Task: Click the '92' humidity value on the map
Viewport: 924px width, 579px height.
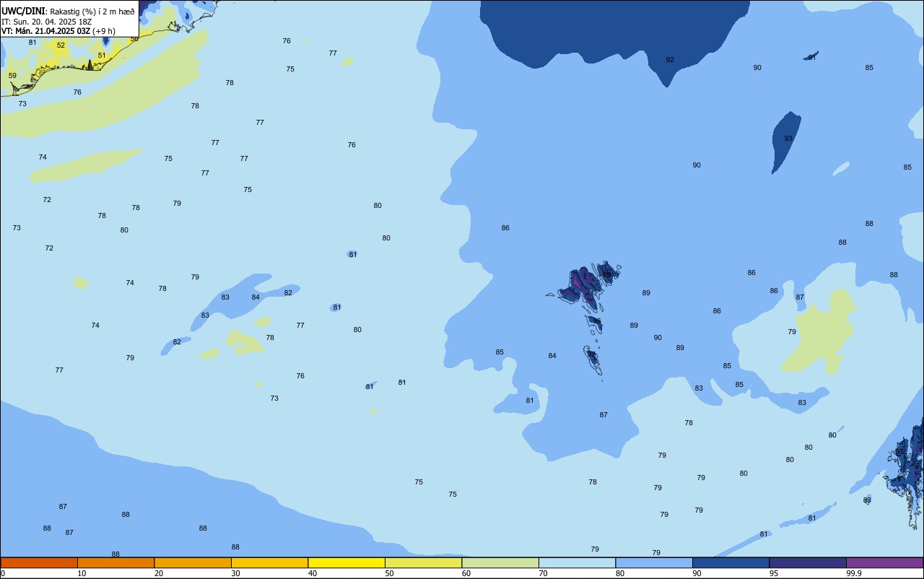Action: 670,60
